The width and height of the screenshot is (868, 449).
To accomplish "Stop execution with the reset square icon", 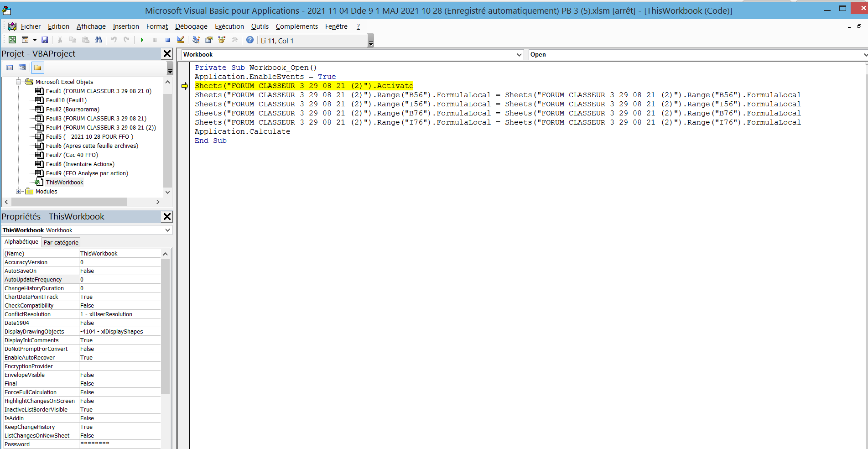I will (x=167, y=40).
